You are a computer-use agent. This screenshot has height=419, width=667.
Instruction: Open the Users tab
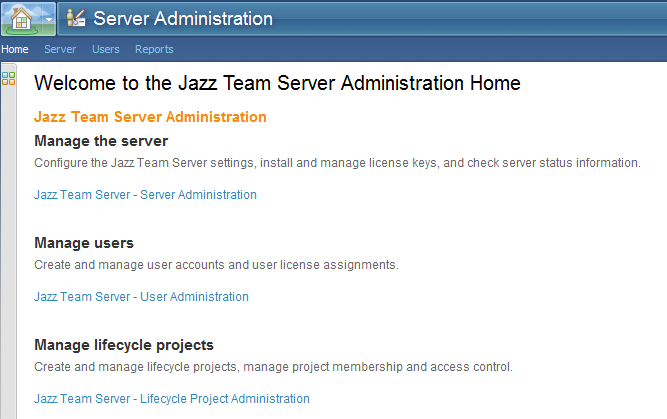click(105, 49)
